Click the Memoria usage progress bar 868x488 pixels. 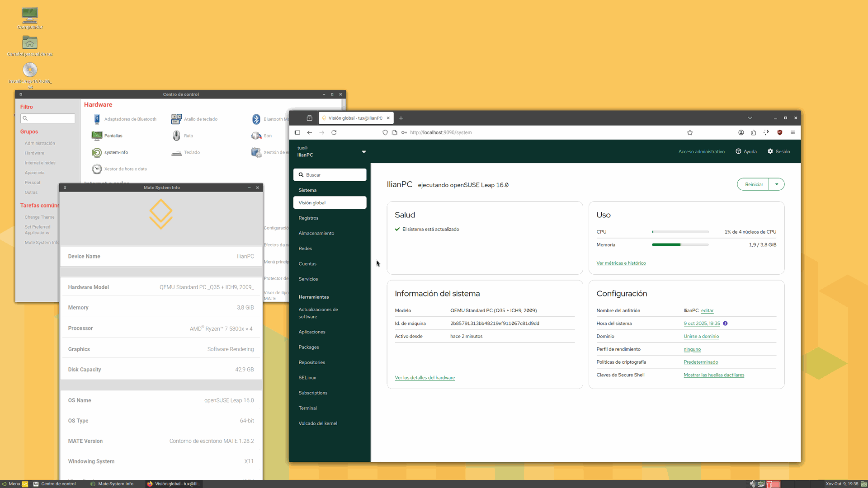click(680, 245)
